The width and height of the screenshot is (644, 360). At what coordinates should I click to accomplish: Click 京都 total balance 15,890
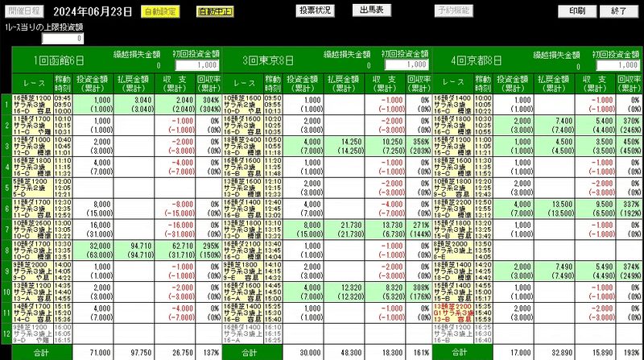[596, 353]
